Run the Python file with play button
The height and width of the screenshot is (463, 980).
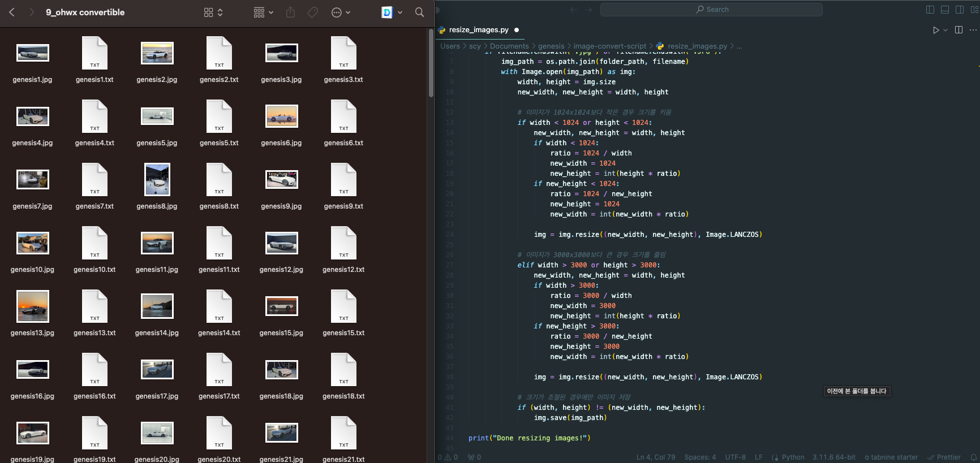[x=936, y=30]
